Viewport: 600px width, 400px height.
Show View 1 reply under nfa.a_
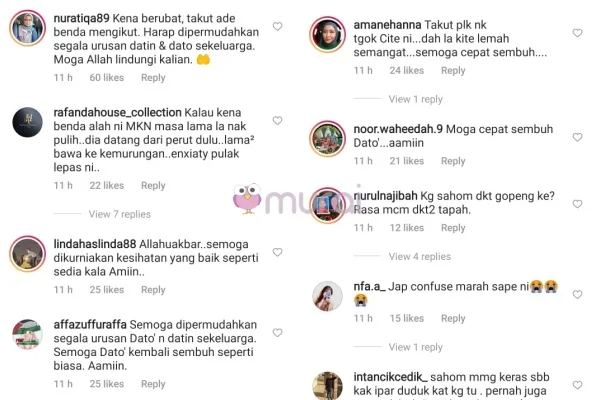[416, 347]
